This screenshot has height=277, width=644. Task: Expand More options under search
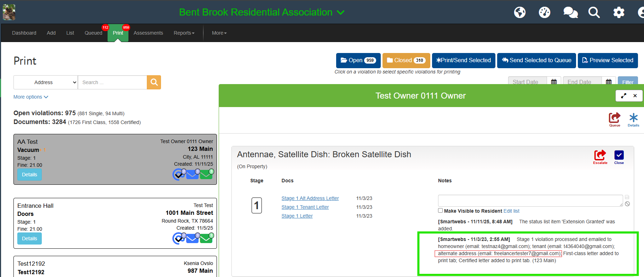click(x=31, y=97)
